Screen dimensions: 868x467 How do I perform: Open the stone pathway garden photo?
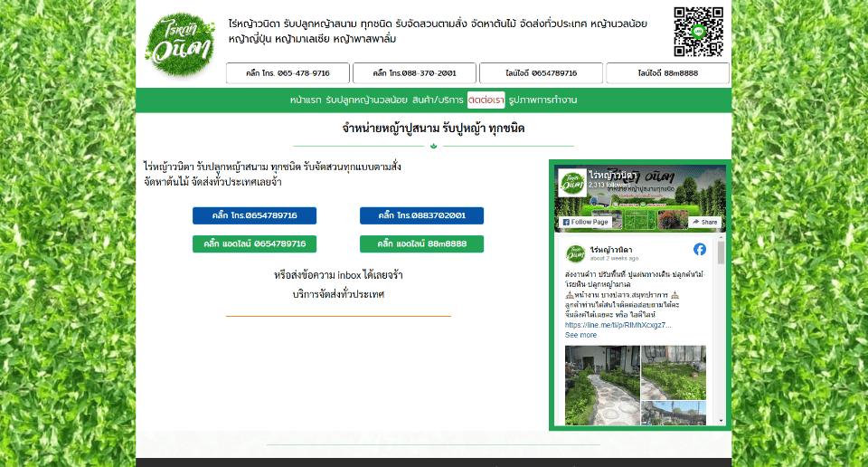(x=601, y=385)
